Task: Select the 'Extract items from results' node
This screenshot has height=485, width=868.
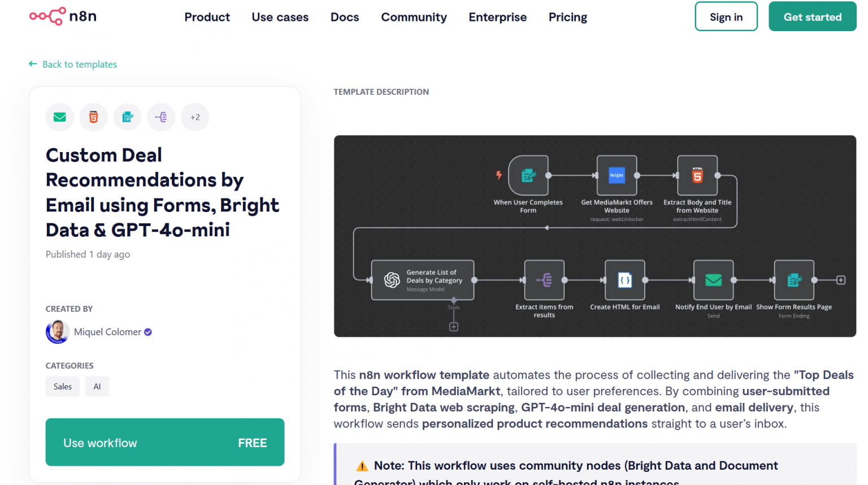Action: pos(544,280)
